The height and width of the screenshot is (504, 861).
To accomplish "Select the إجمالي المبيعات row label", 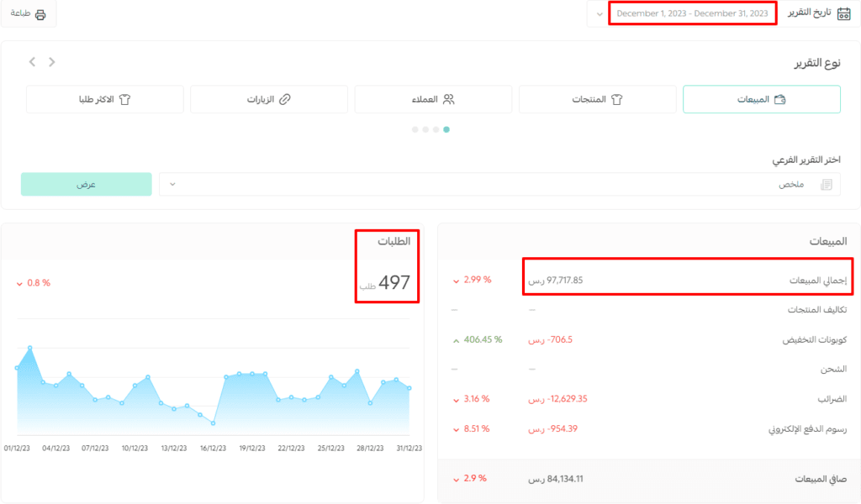I will point(818,281).
